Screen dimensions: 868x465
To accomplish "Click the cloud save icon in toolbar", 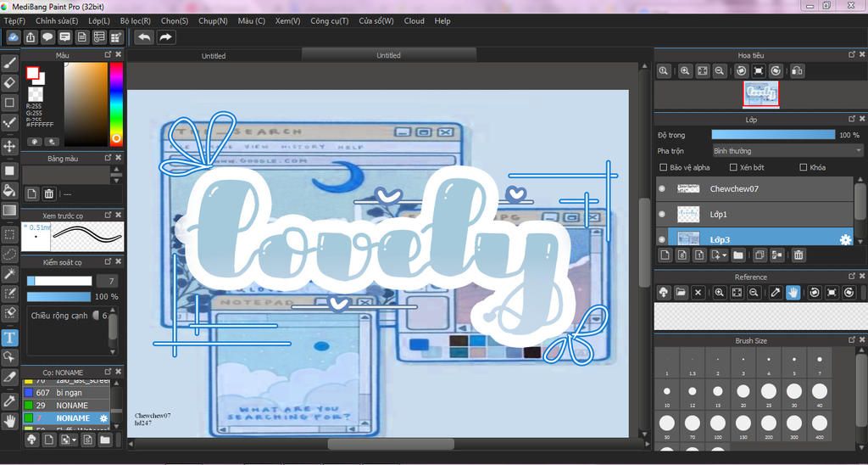I will (14, 37).
